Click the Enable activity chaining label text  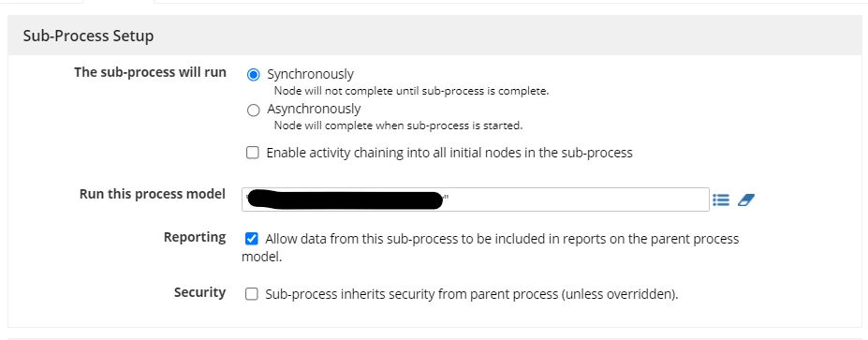pos(449,153)
